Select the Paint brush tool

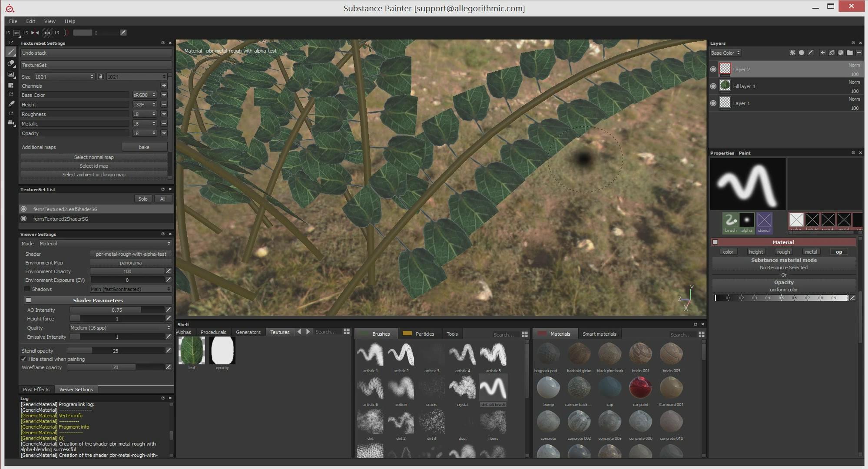pos(11,52)
